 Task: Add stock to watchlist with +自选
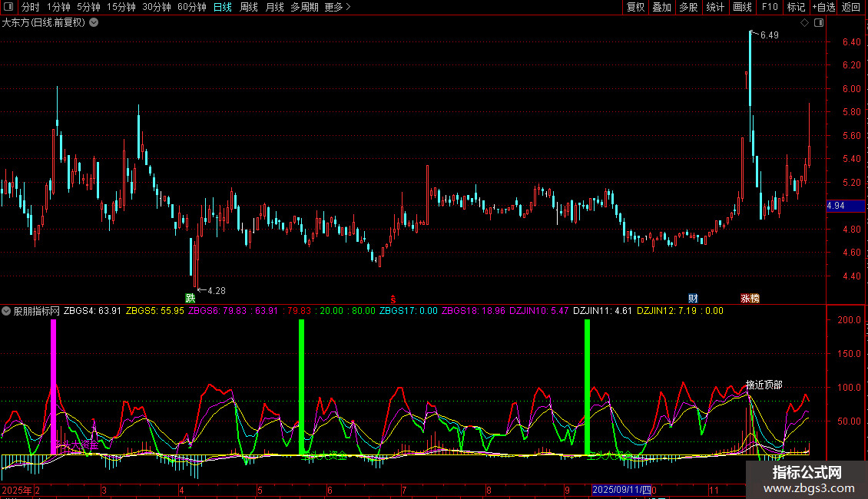point(823,7)
